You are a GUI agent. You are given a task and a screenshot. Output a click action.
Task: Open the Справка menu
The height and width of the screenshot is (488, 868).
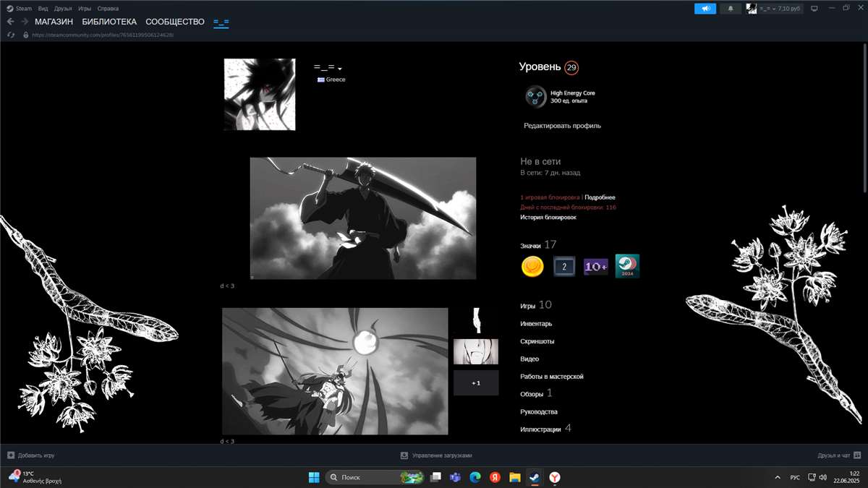point(108,9)
